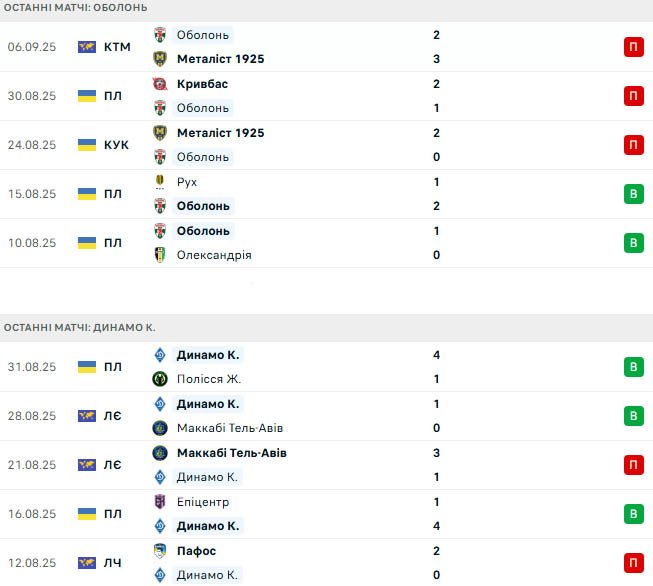This screenshot has width=653, height=586.
Task: Open Maccabi Tel-Aviv link in 21.08.25 match
Action: tap(231, 453)
